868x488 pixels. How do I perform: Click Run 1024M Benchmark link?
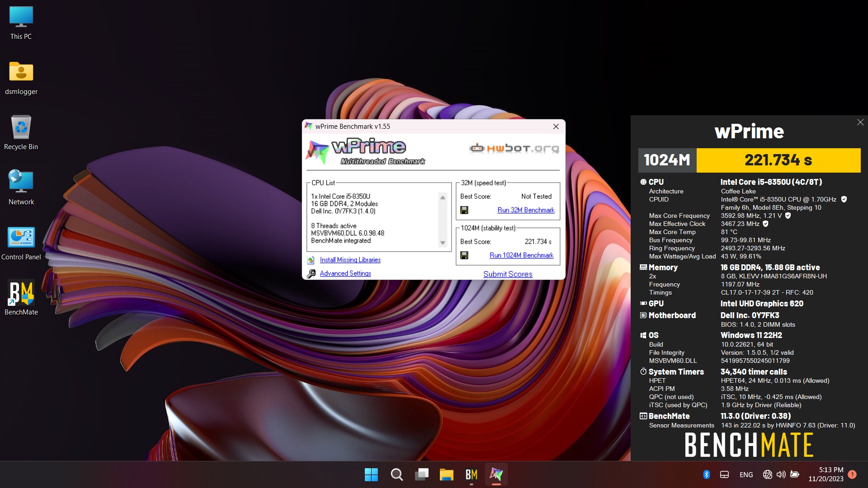tap(521, 255)
